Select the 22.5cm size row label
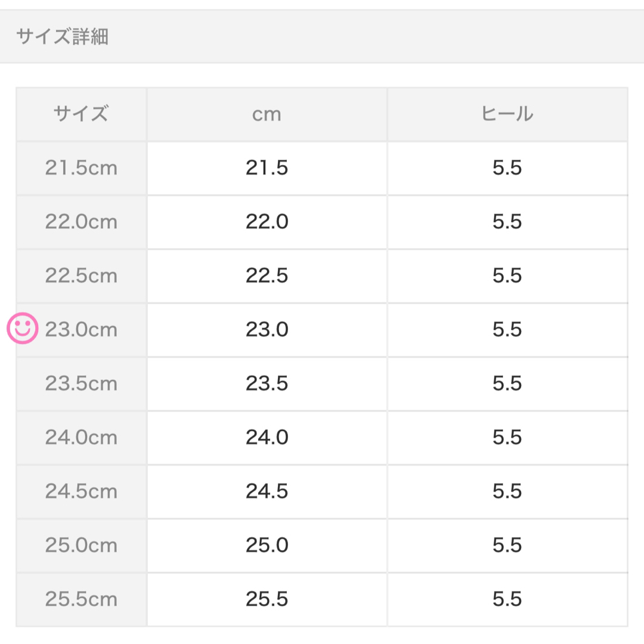 [81, 275]
